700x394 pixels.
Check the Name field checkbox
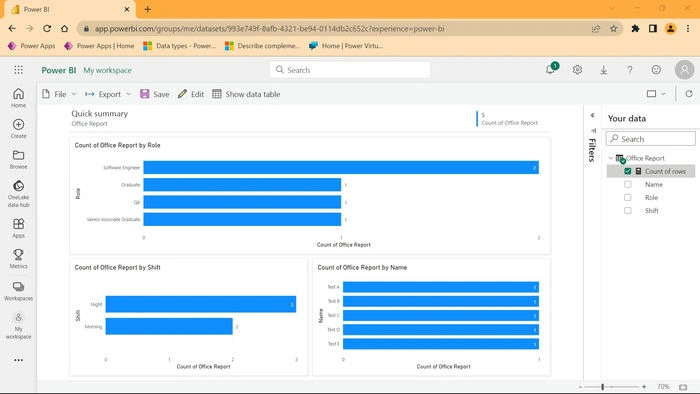pyautogui.click(x=628, y=184)
